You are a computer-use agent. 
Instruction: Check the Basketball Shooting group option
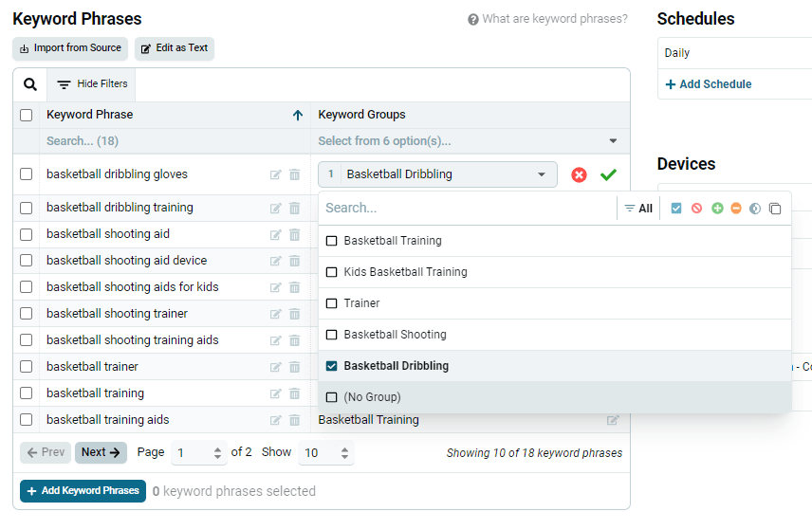331,335
